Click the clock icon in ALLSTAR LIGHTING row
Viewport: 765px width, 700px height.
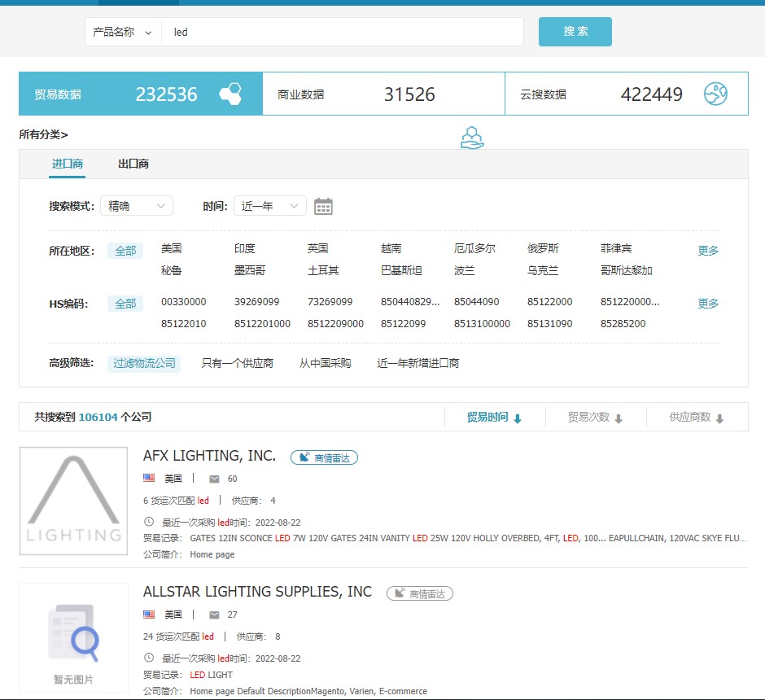pos(149,658)
